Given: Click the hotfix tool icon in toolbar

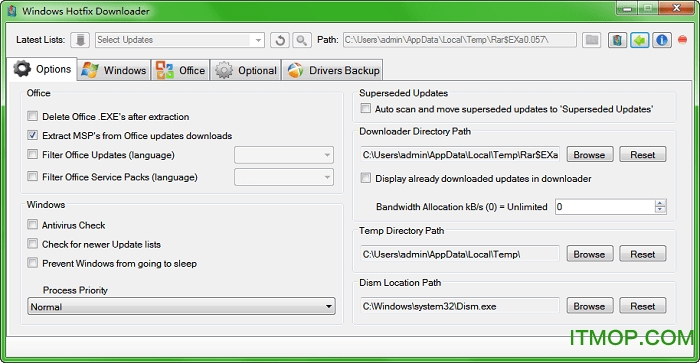Looking at the screenshot, I should 617,40.
